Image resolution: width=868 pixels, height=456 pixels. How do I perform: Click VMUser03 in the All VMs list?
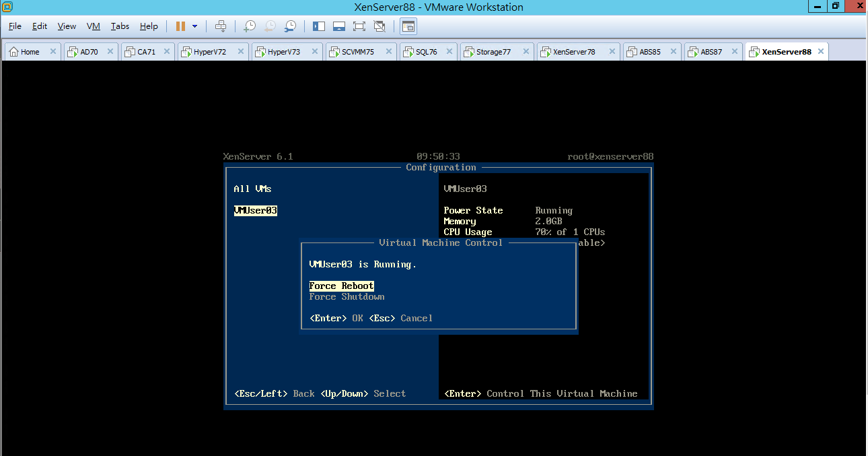(255, 210)
